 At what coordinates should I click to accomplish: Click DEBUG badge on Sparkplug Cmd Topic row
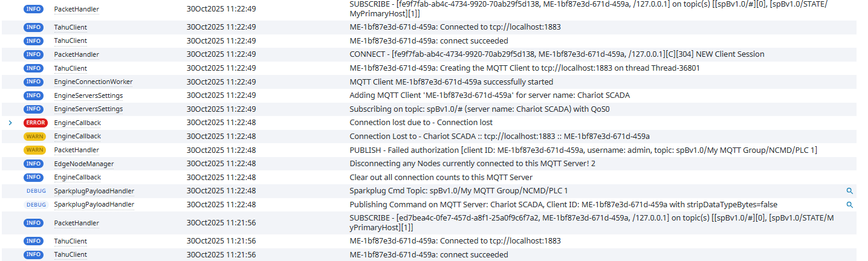36,191
